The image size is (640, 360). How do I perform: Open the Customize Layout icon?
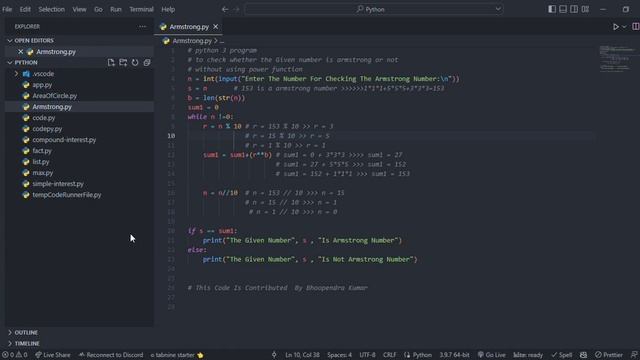click(x=585, y=9)
